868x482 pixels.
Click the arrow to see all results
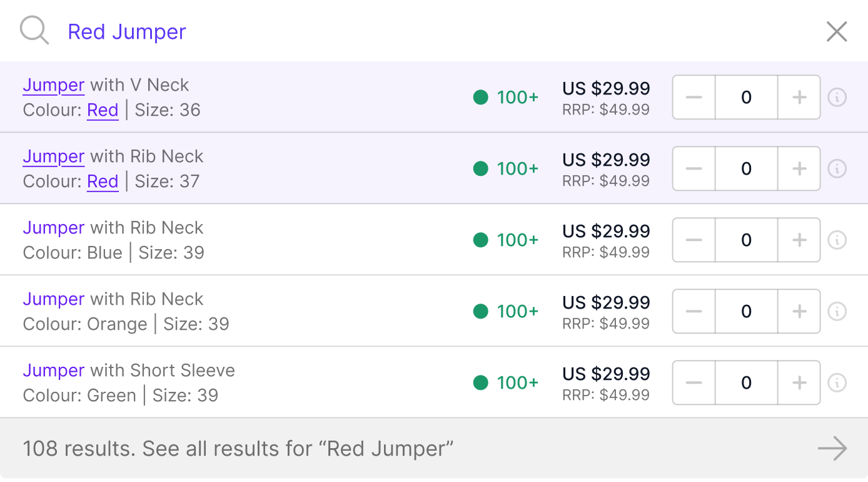tap(832, 449)
